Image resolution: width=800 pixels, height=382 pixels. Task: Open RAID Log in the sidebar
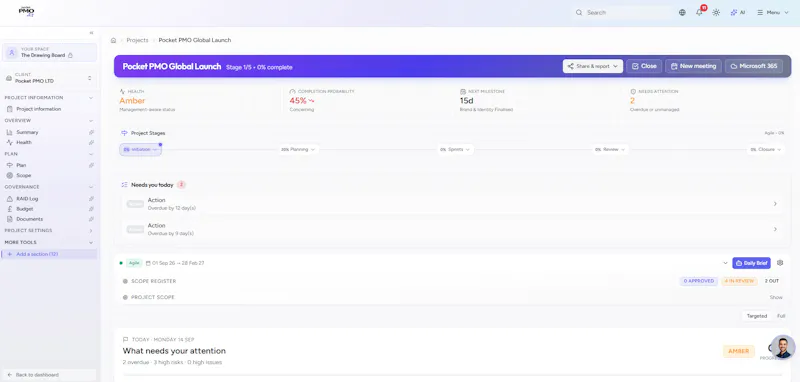pyautogui.click(x=27, y=199)
